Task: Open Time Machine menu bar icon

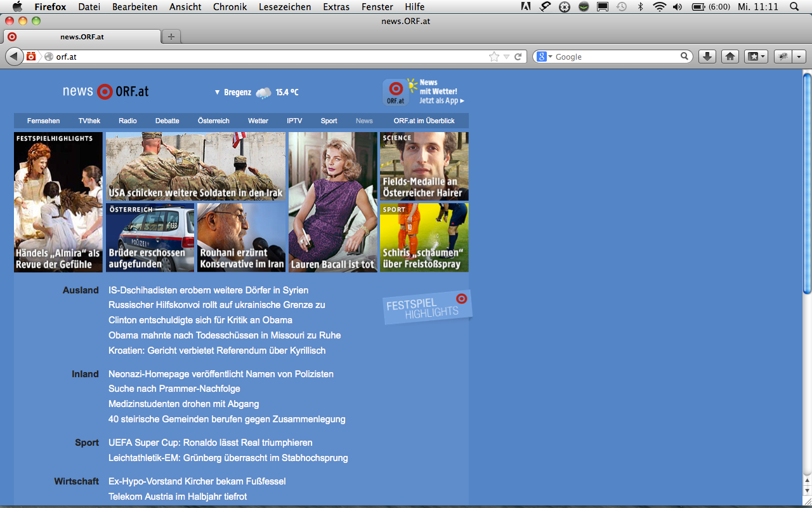Action: pyautogui.click(x=622, y=6)
